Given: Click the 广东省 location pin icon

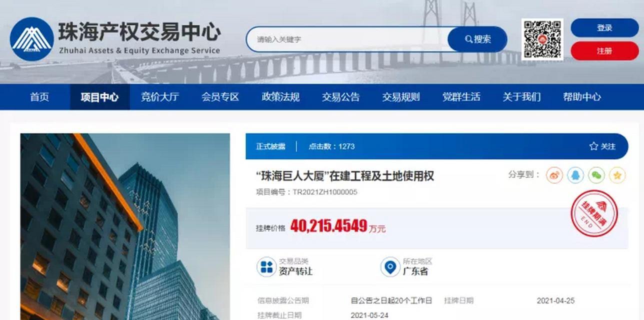Looking at the screenshot, I should [x=390, y=266].
